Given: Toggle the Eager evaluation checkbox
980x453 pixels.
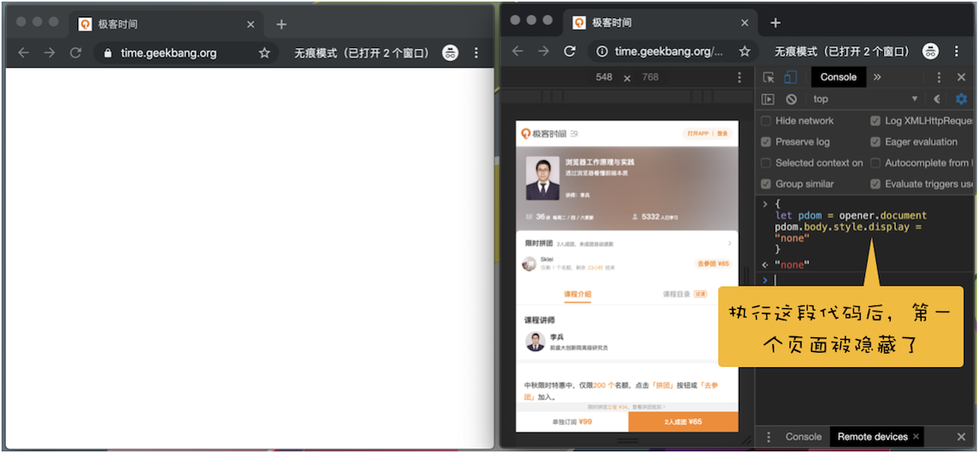Looking at the screenshot, I should [x=875, y=142].
